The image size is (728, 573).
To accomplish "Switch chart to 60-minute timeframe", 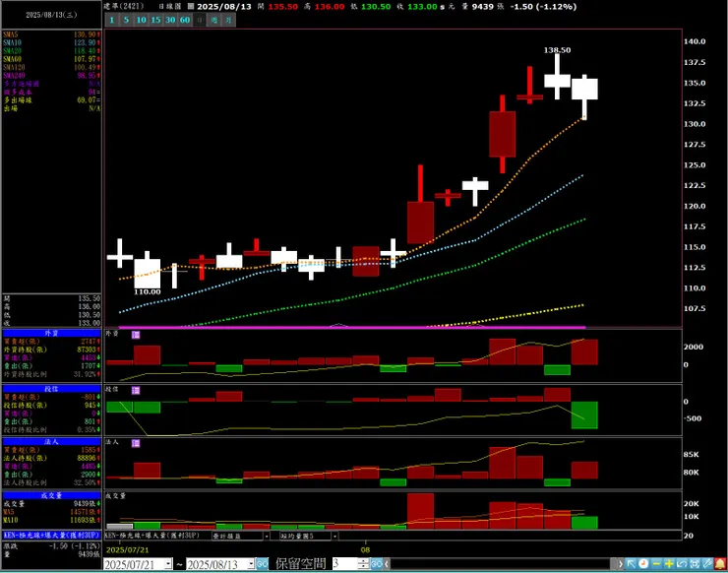I will point(185,20).
